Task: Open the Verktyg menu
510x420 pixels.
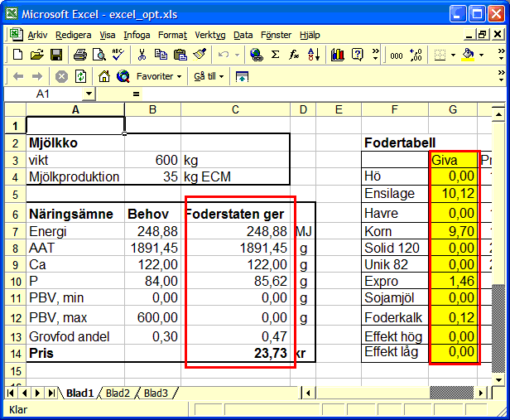Action: point(209,35)
